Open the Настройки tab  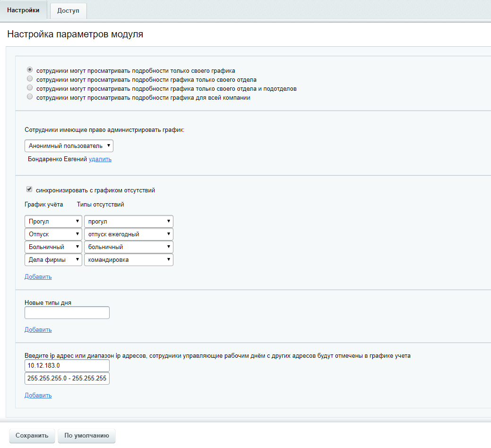coord(23,10)
